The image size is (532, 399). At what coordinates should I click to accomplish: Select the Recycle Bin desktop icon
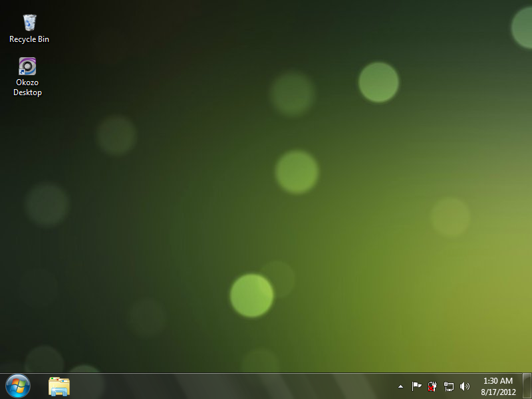tap(29, 23)
